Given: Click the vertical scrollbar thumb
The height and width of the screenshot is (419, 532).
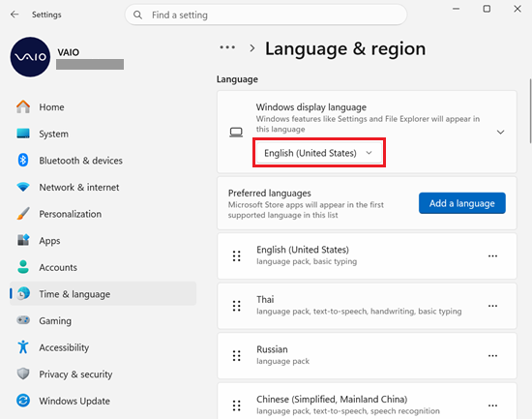Looking at the screenshot, I should [x=530, y=111].
